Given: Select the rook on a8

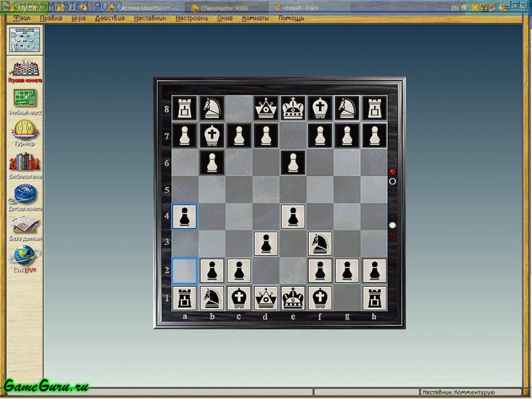Looking at the screenshot, I should pyautogui.click(x=185, y=108).
